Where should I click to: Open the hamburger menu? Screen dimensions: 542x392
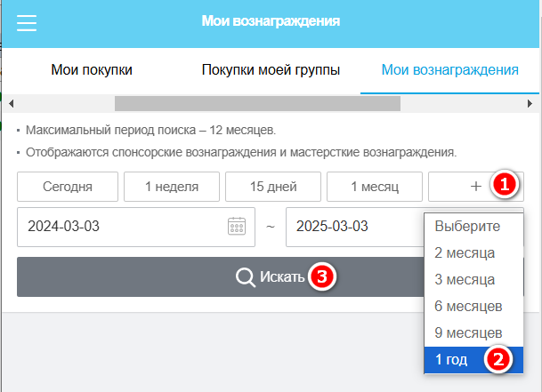click(x=27, y=23)
